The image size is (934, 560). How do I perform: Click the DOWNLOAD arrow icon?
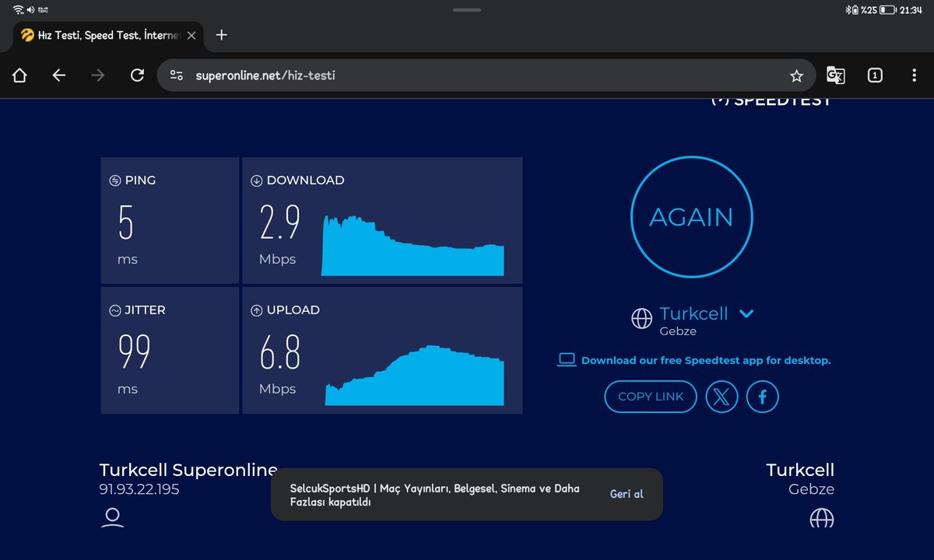[x=256, y=180]
